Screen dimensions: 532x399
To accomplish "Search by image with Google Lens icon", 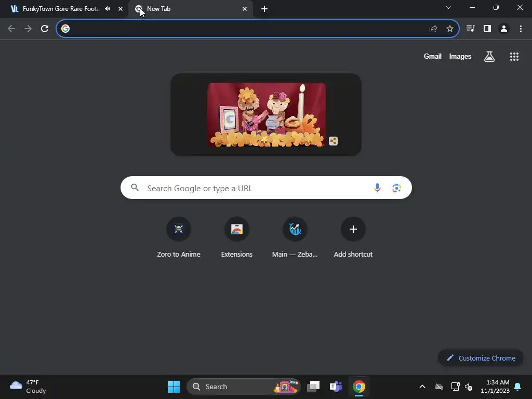I will pos(396,188).
